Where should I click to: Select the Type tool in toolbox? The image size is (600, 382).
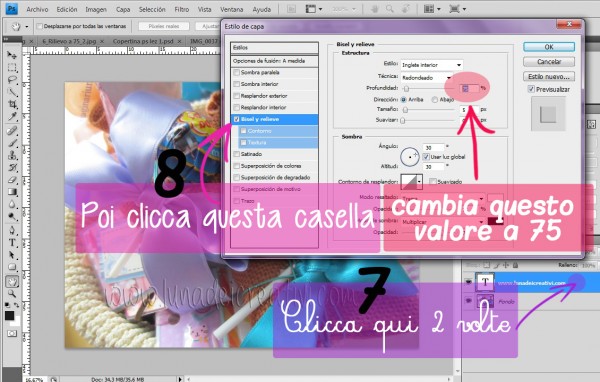pyautogui.click(x=12, y=243)
